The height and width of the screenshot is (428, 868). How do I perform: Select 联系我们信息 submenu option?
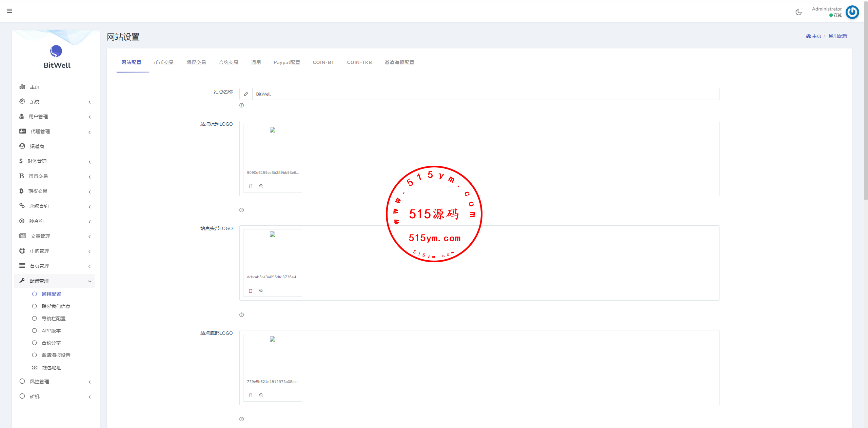[56, 306]
